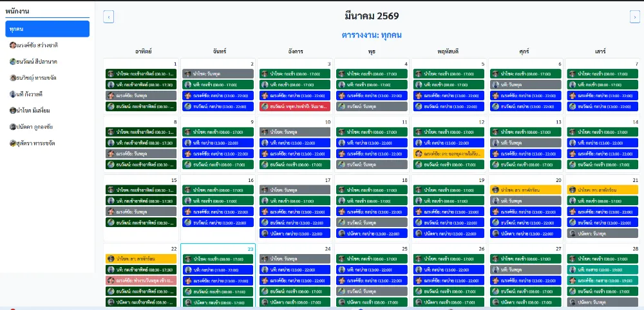This screenshot has width=644, height=310.
Task: Open นำโชค's yellow ลาพักร้อน event on day 20
Action: pyautogui.click(x=526, y=190)
